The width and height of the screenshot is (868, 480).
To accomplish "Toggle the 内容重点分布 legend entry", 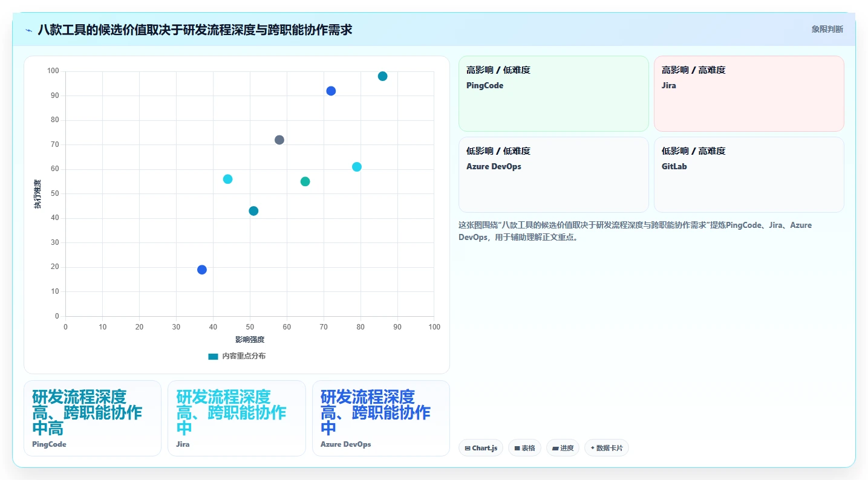I will tap(237, 356).
